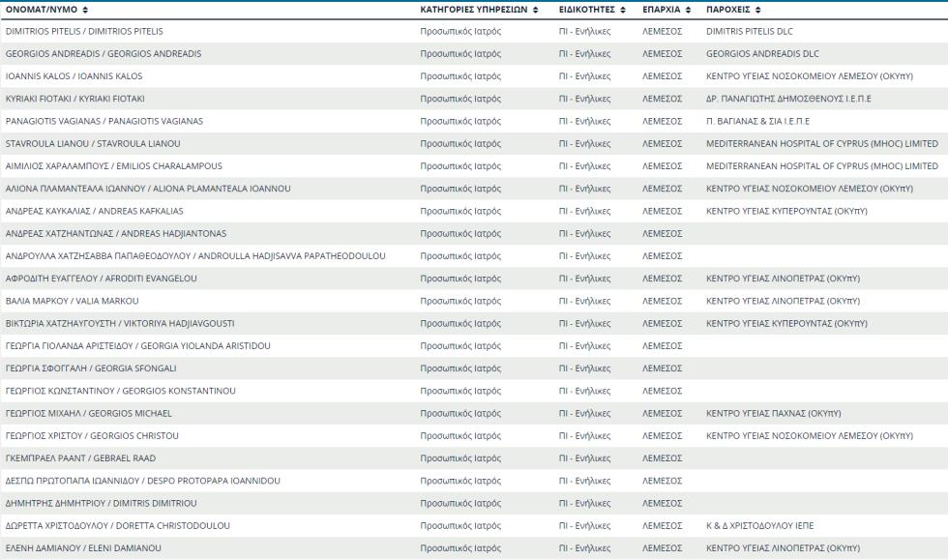Viewport: 948px width, 560px height.
Task: Open ΑΦΡΟΔΙΤΗ ΕΥΑΓΓΕΛΟΥ / AFRODITI EVANGELOU name
Action: [x=101, y=279]
